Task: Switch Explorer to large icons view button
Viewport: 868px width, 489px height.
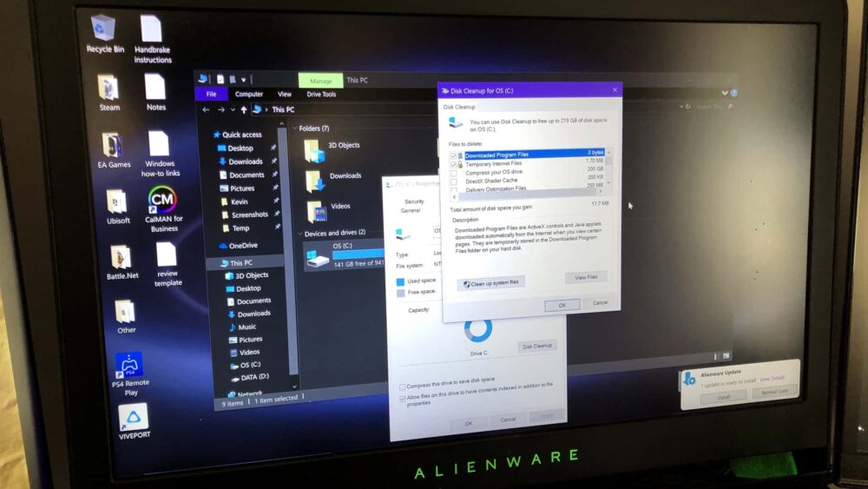Action: (x=726, y=356)
